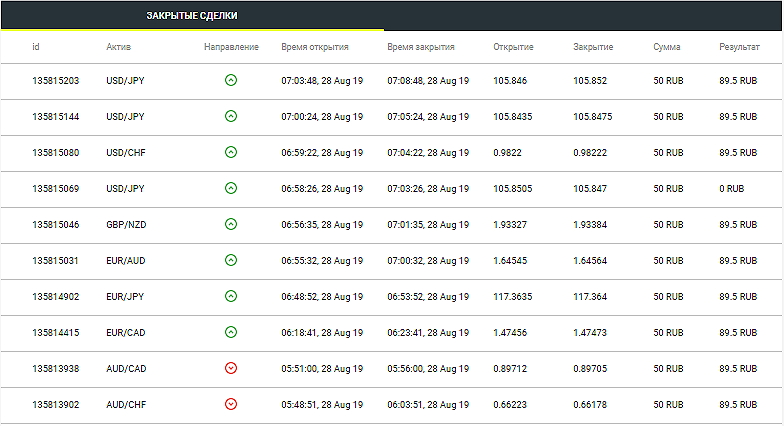Viewport: 784px width, 426px height.
Task: Click the Результат column header
Action: coord(739,46)
